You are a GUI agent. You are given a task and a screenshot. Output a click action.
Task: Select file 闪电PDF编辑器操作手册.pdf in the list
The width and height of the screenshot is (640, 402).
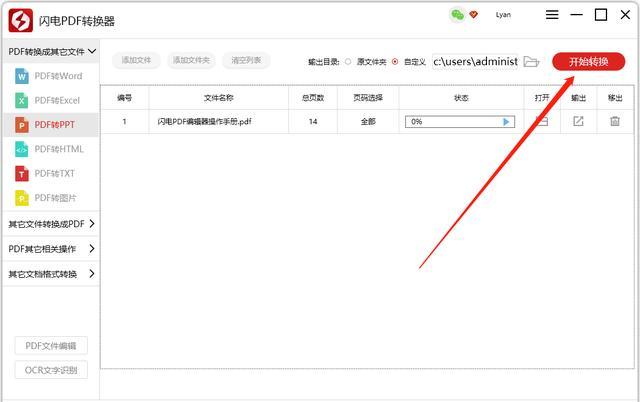(204, 122)
